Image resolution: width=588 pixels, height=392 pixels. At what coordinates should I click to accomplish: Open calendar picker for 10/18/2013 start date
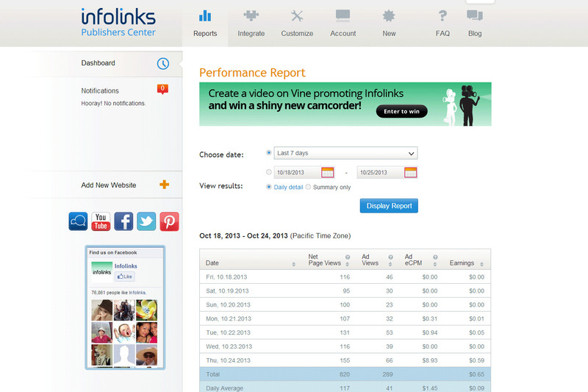(x=327, y=172)
